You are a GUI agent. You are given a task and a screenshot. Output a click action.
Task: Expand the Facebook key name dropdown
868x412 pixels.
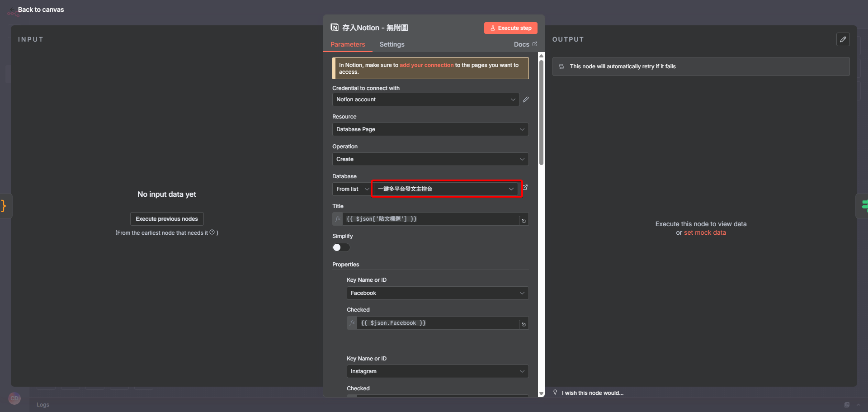coord(437,293)
